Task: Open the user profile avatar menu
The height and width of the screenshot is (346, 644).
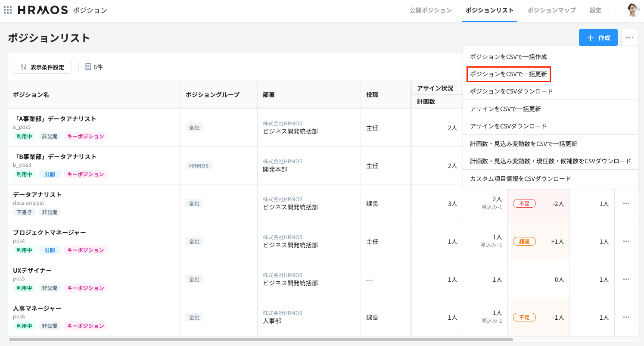Action: (x=633, y=9)
